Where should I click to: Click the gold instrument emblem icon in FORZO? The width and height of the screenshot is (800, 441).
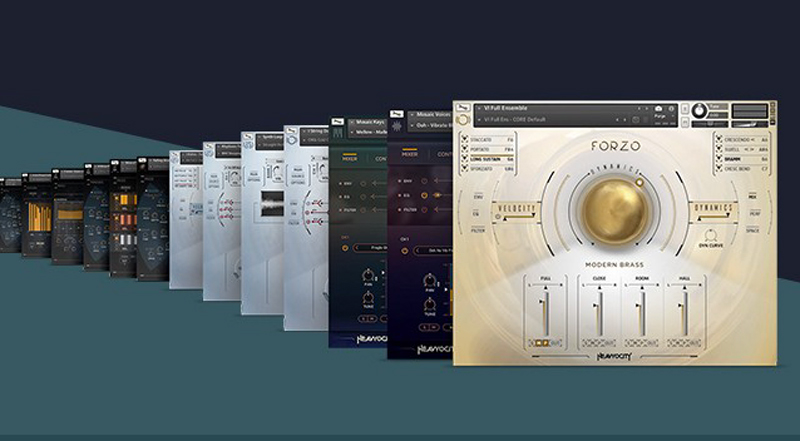pyautogui.click(x=463, y=120)
